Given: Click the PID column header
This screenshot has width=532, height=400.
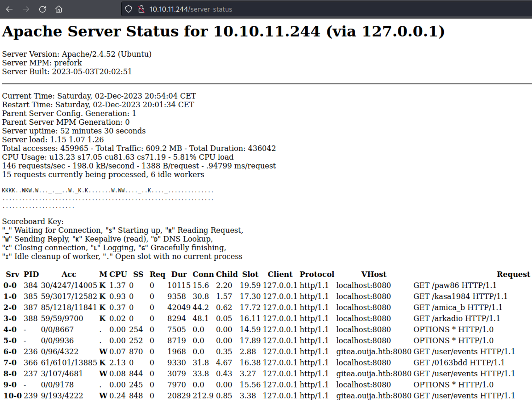Looking at the screenshot, I should [31, 274].
